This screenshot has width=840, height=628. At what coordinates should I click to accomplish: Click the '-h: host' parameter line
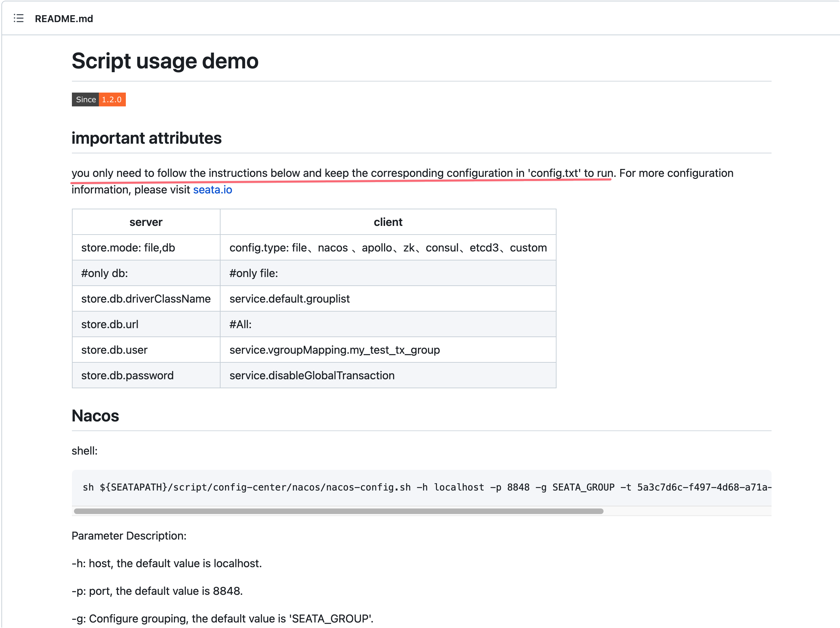167,563
